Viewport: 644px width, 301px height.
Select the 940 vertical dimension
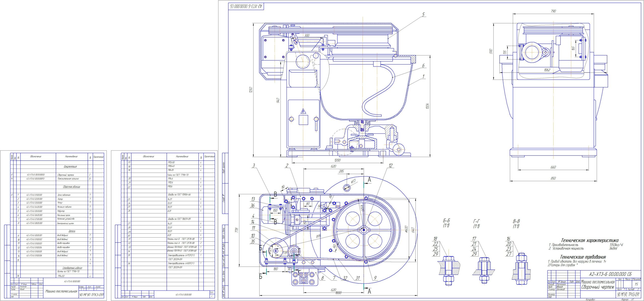pyautogui.click(x=278, y=101)
